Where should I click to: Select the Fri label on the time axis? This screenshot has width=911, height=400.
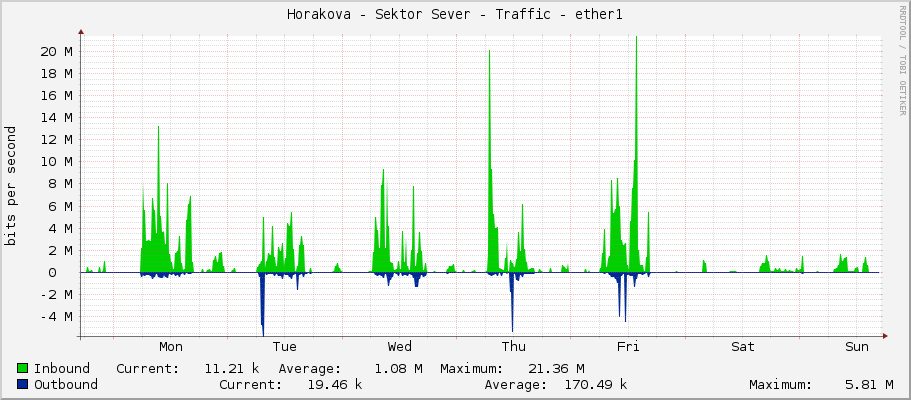click(628, 347)
